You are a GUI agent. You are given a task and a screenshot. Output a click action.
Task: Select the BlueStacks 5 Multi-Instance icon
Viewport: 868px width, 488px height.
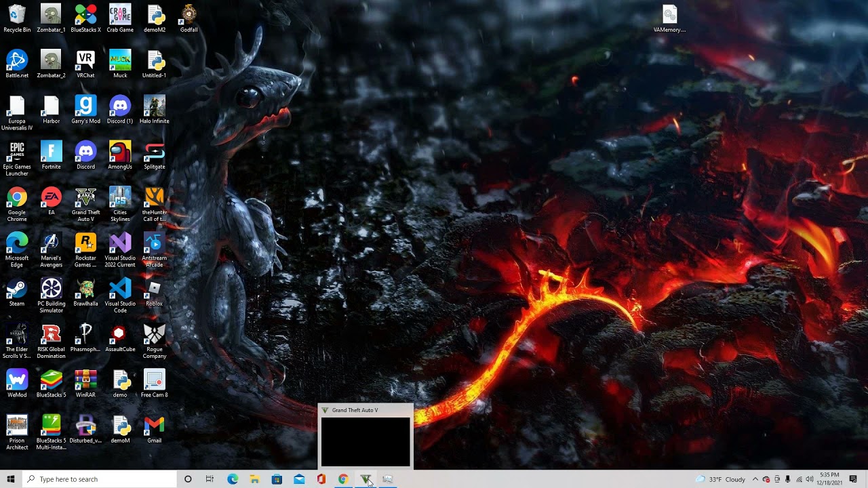click(x=51, y=432)
